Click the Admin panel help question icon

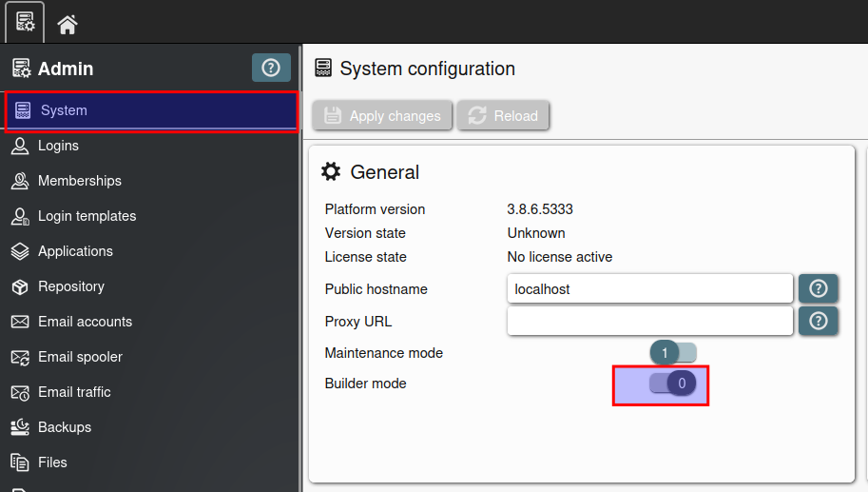pyautogui.click(x=271, y=68)
